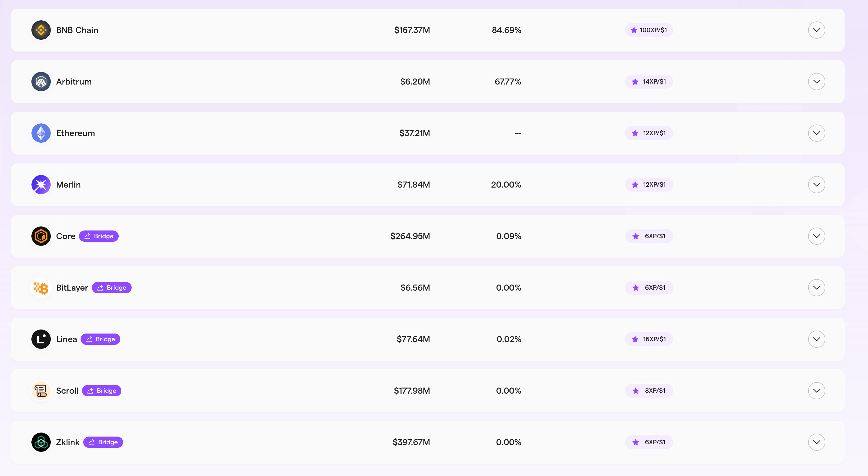Click the Arbitrum logo icon
The image size is (868, 476).
pyautogui.click(x=41, y=82)
